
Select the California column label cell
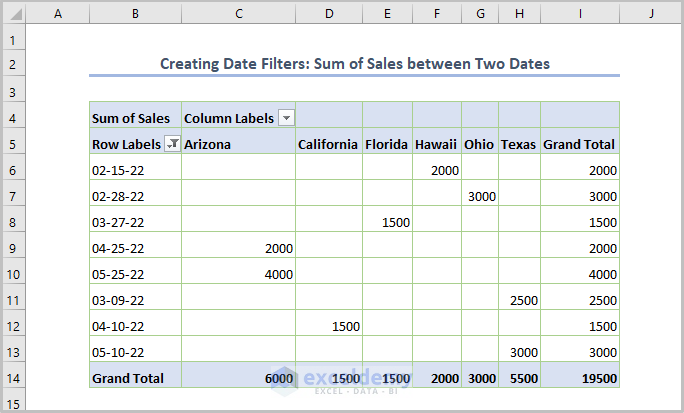[x=328, y=144]
